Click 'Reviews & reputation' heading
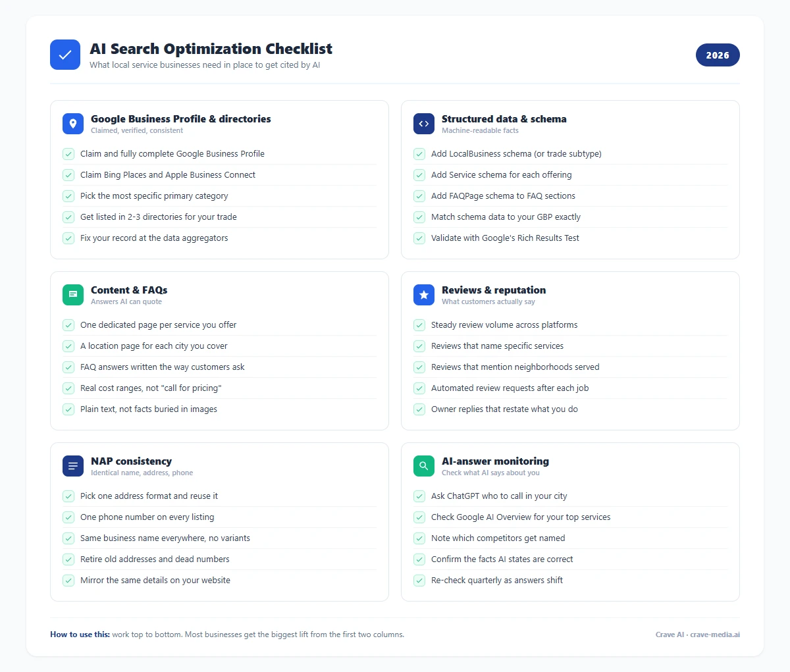The width and height of the screenshot is (790, 672). [494, 290]
